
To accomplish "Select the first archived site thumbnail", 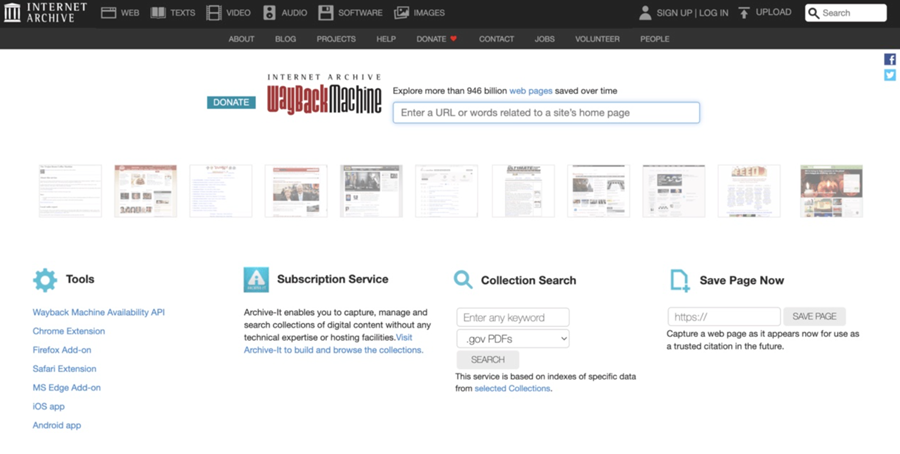I will (70, 191).
